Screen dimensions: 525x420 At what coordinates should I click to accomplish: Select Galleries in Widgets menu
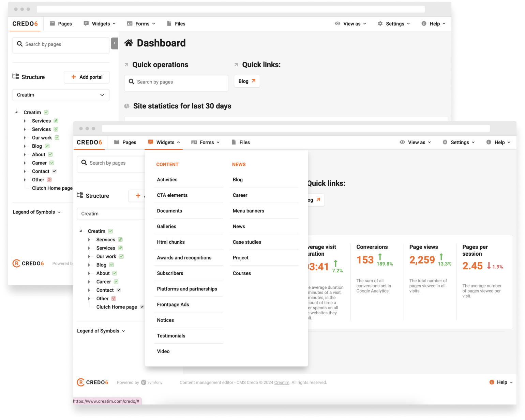coord(189,226)
